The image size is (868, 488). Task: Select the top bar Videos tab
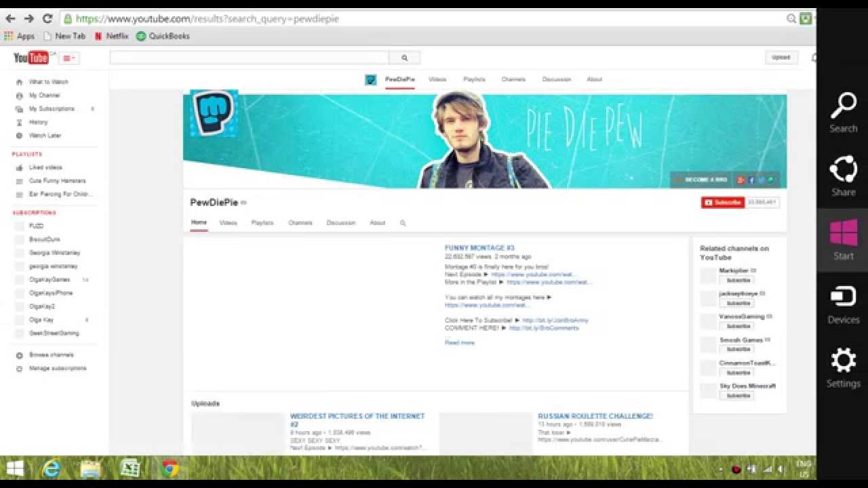[x=437, y=79]
